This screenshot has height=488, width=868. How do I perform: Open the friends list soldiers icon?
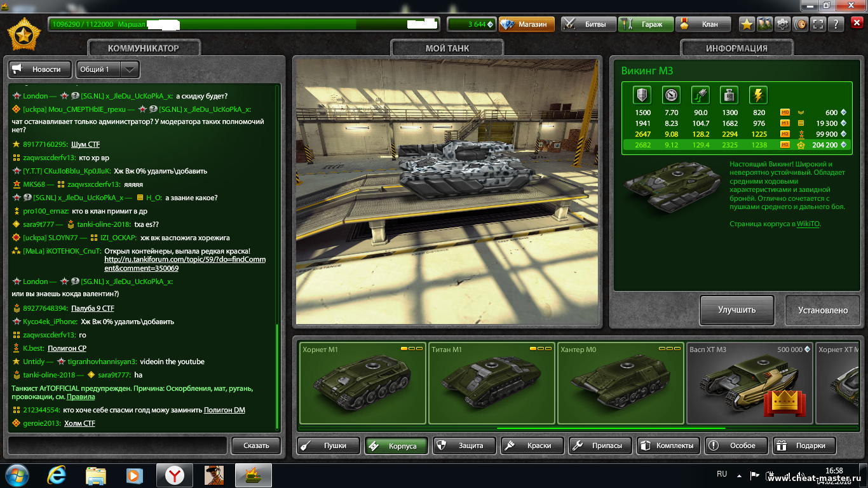click(765, 24)
